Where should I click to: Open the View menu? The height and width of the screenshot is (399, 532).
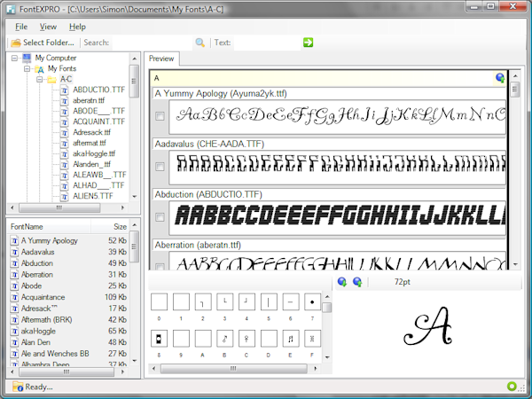click(48, 27)
